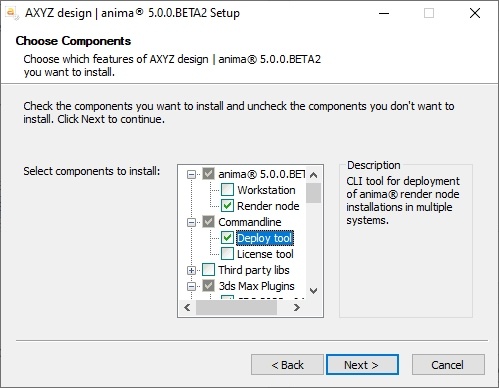Click the component list scroll down arrow
The image size is (499, 388).
tap(313, 291)
